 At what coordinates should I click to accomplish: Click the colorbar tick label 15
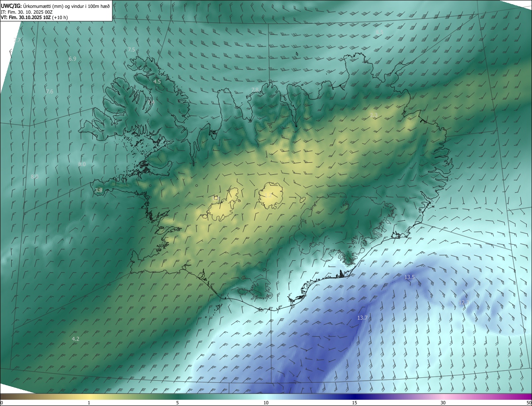click(355, 403)
